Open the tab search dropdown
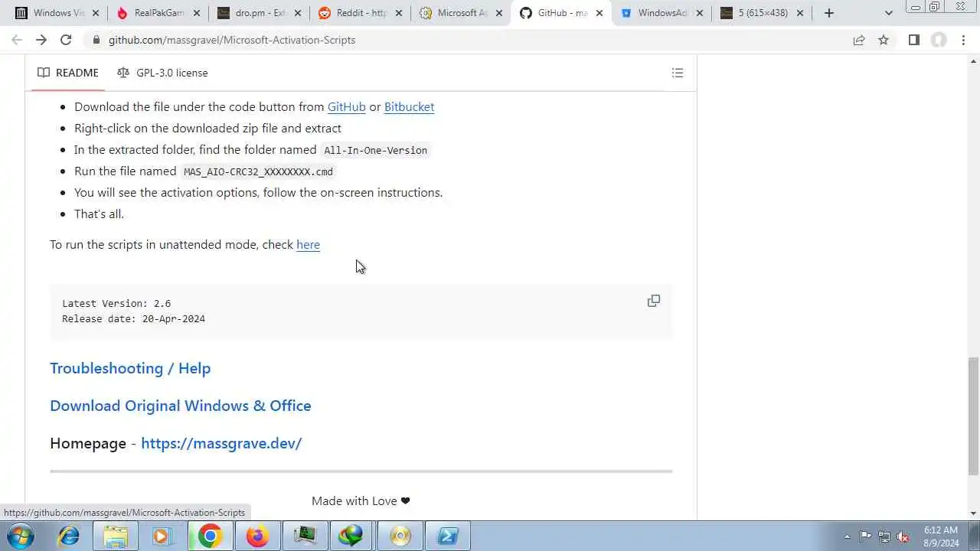The image size is (980, 551). pos(888,13)
